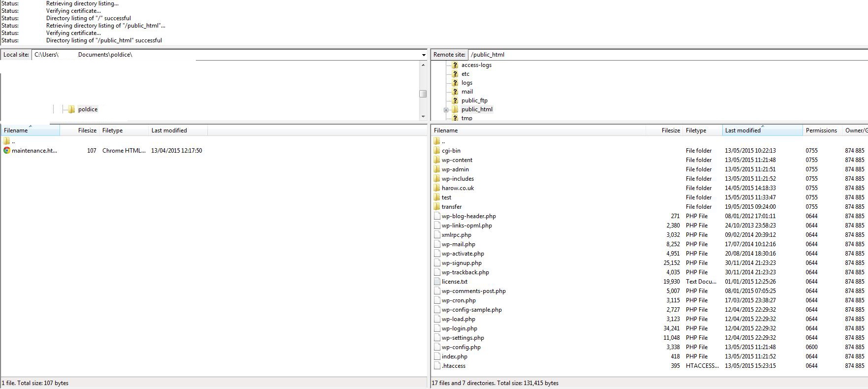This screenshot has height=389, width=868.
Task: Click the parent directory folder icon in remote list
Action: pyautogui.click(x=437, y=141)
